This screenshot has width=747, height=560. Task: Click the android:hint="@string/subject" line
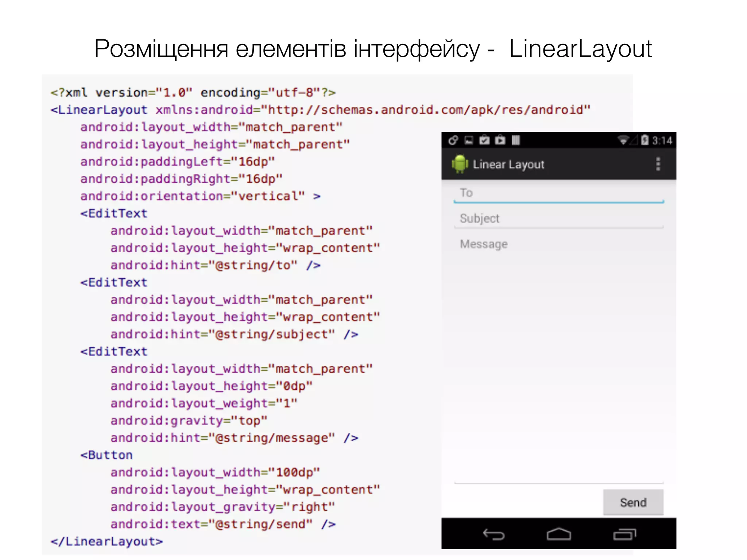tap(234, 334)
